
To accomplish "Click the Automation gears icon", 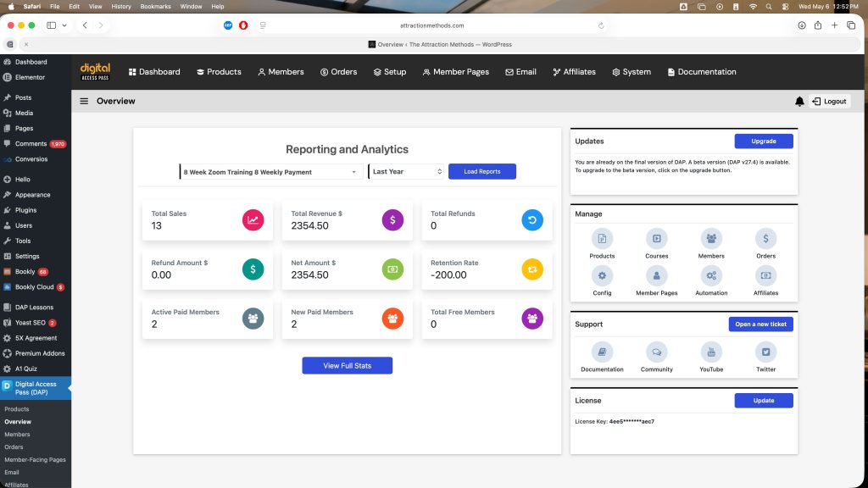I will (x=711, y=275).
